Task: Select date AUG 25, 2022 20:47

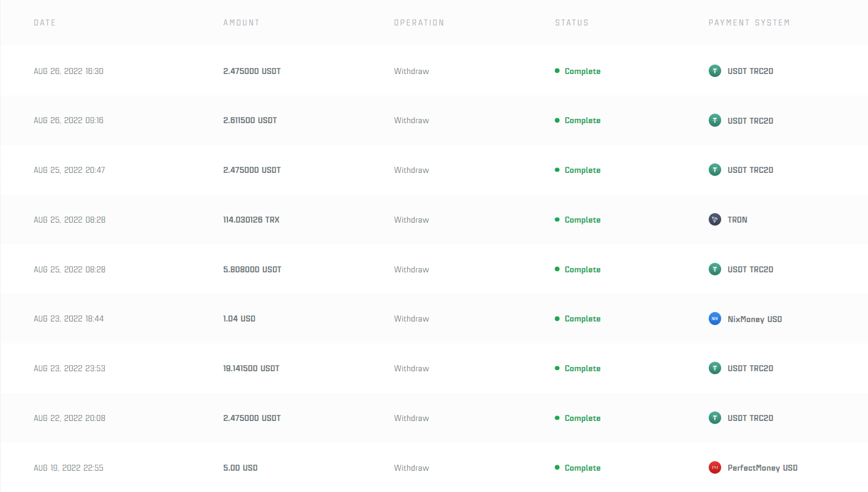Action: (x=69, y=170)
